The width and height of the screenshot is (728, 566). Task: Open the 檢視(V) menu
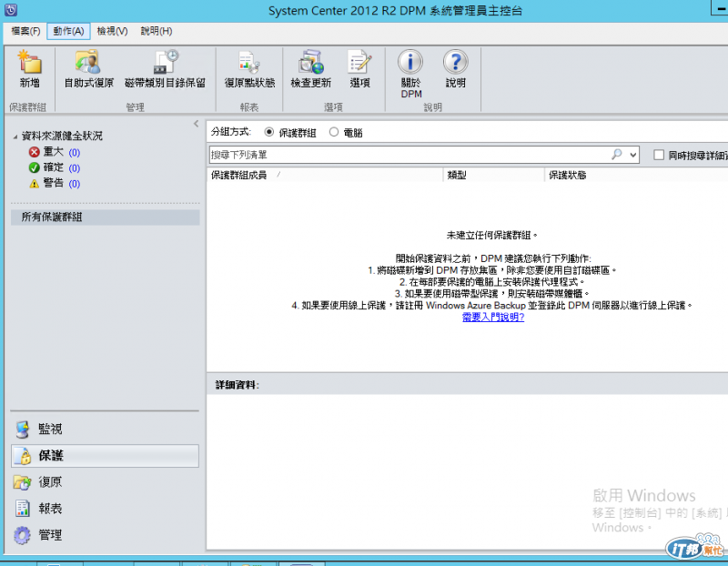pyautogui.click(x=112, y=31)
